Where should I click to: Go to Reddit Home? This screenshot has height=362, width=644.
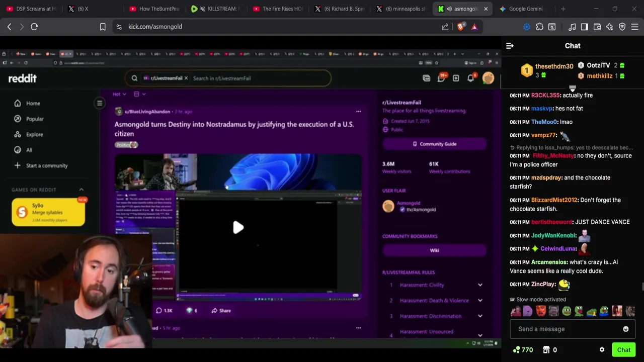tap(28, 103)
